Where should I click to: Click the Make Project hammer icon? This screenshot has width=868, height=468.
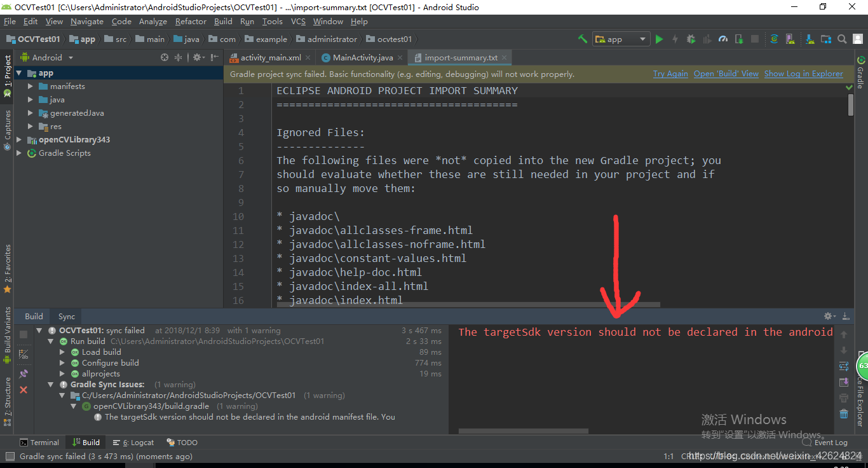point(583,39)
